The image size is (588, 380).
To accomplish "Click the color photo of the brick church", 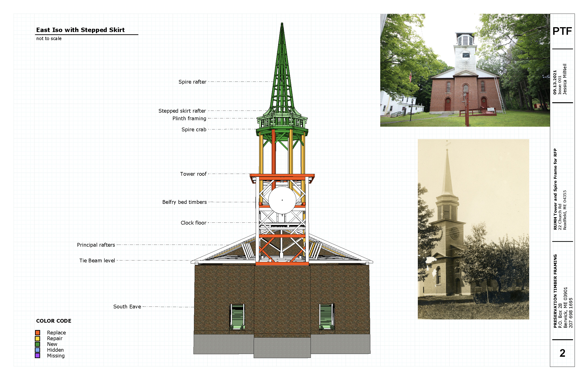I will [x=465, y=70].
